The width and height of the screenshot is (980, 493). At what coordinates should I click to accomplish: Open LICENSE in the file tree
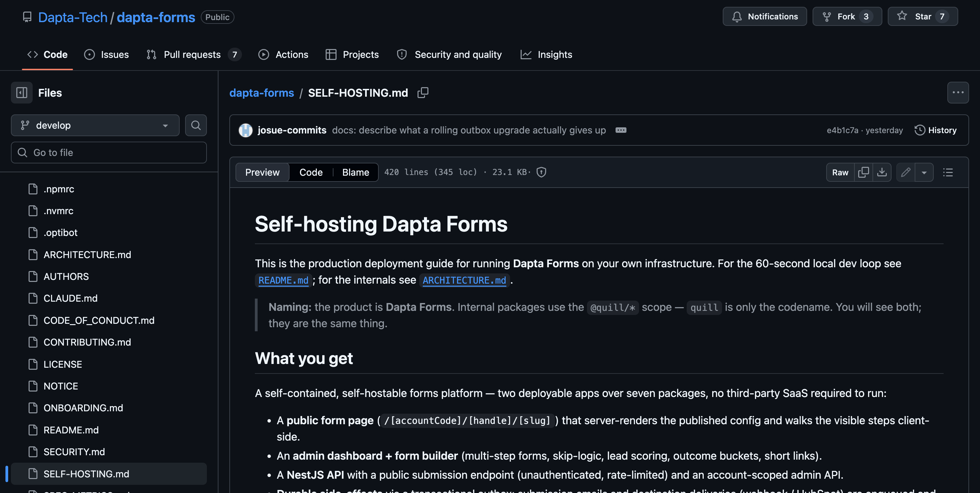click(109, 364)
